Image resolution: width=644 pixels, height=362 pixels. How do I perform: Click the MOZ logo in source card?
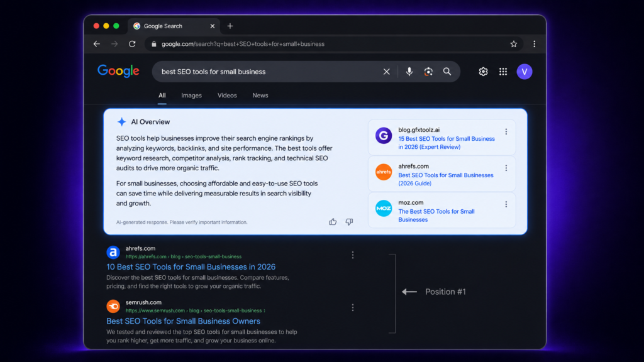[384, 208]
